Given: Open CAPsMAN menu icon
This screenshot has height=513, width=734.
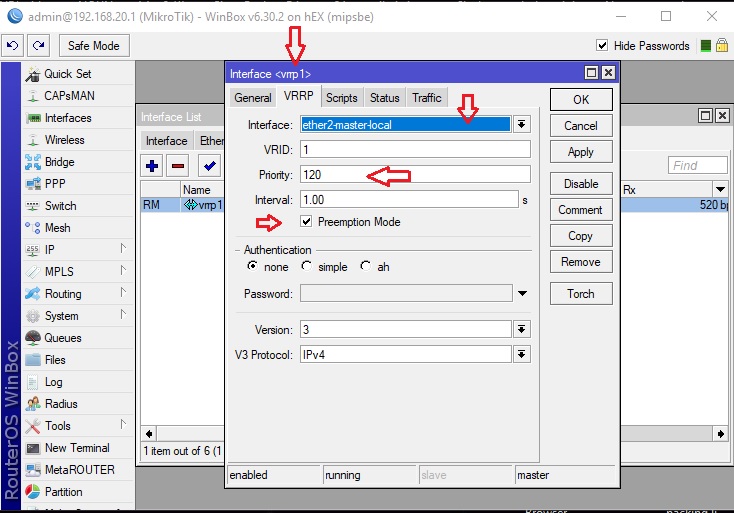Looking at the screenshot, I should pyautogui.click(x=33, y=96).
